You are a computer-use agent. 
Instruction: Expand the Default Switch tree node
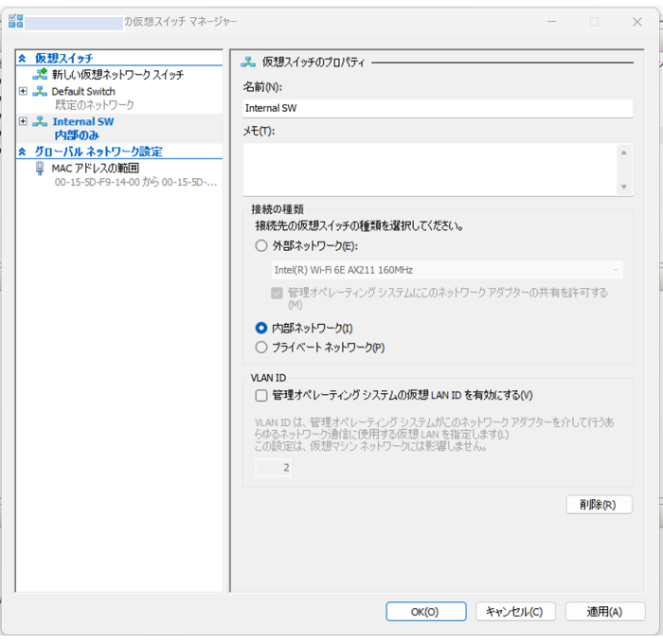click(24, 91)
